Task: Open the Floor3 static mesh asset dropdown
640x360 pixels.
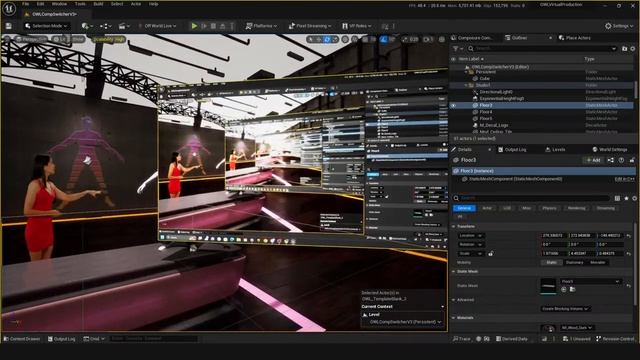Action: click(x=591, y=281)
